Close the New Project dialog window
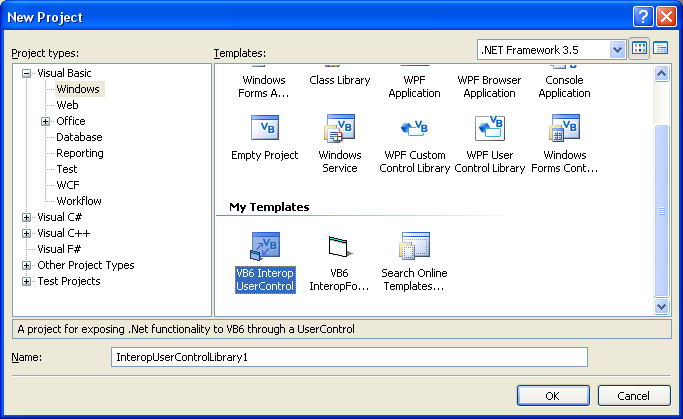This screenshot has width=683, height=419. (x=666, y=17)
